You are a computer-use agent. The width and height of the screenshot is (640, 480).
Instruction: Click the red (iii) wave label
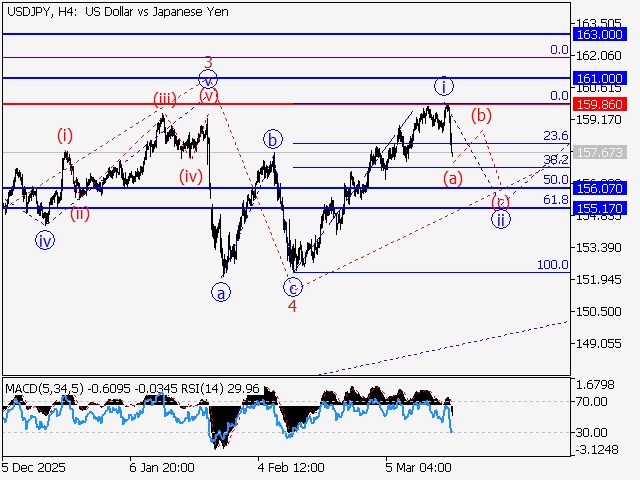pyautogui.click(x=165, y=98)
